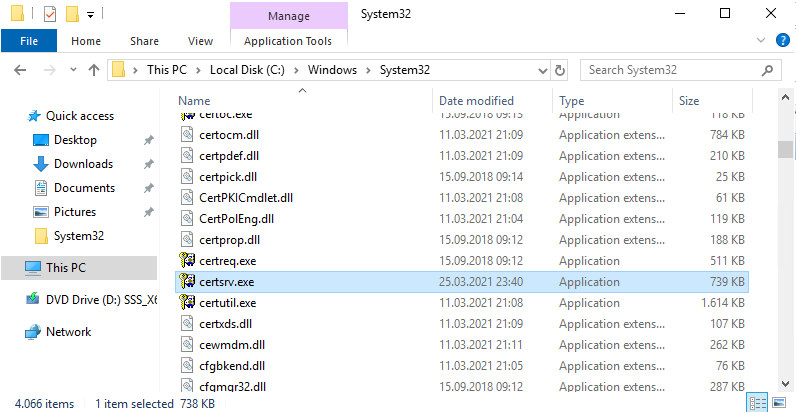The width and height of the screenshot is (796, 412).
Task: Click the New folder icon in title bar
Action: [72, 14]
